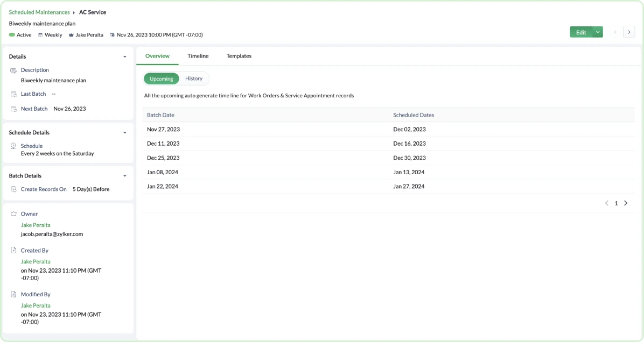Click the Created By document icon
Screen dimensions: 644x342
pos(14,251)
